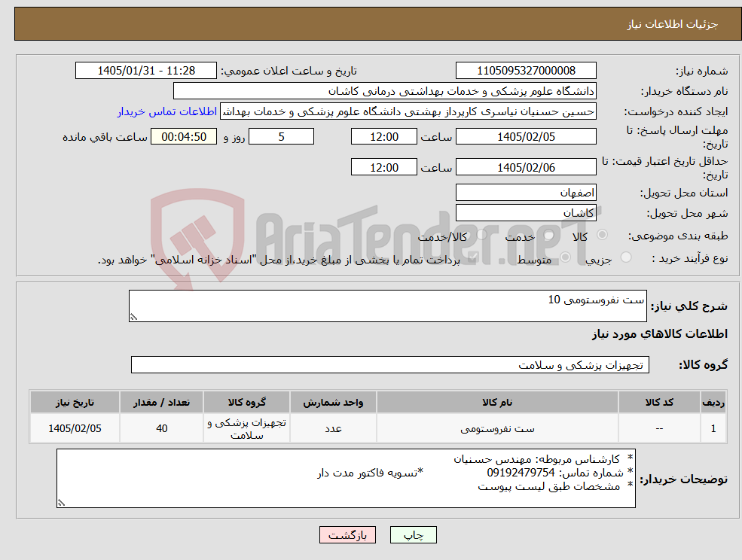Click the چاپ (print) button
The image size is (742, 560).
pos(413,535)
